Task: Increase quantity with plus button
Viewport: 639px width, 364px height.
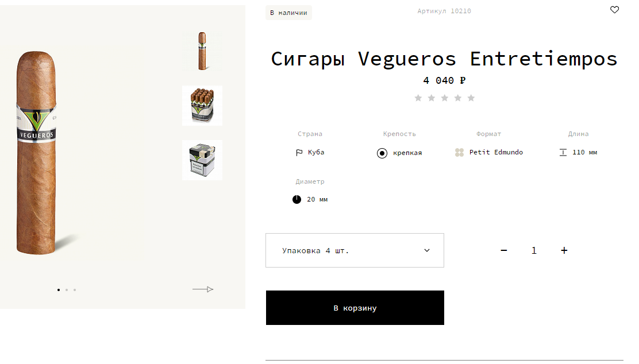Action: (x=564, y=250)
